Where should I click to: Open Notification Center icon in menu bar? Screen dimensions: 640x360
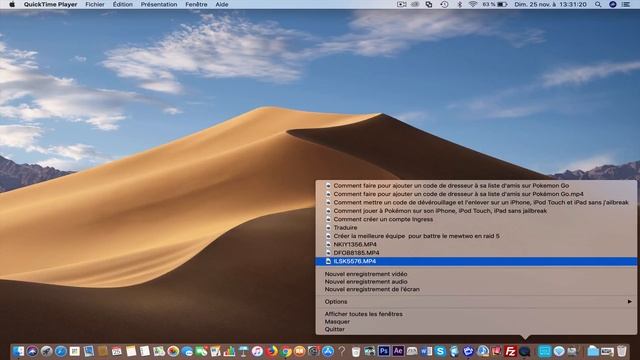(626, 4)
